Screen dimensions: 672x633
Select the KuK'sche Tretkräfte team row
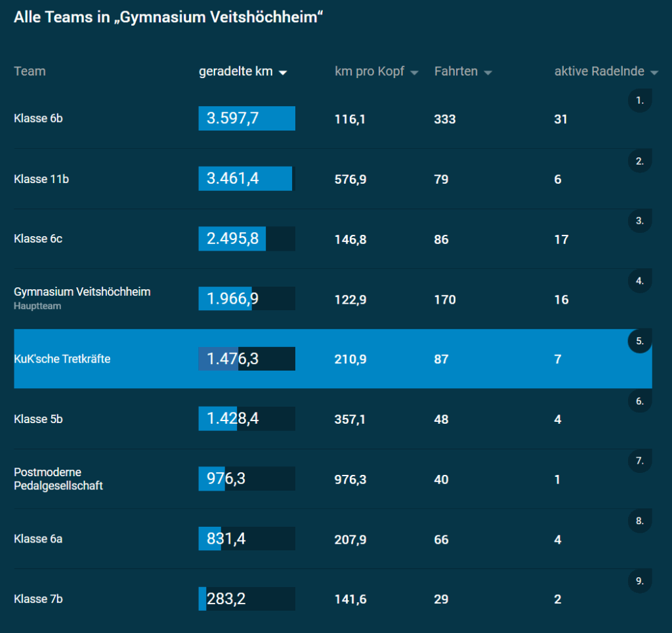62,359
